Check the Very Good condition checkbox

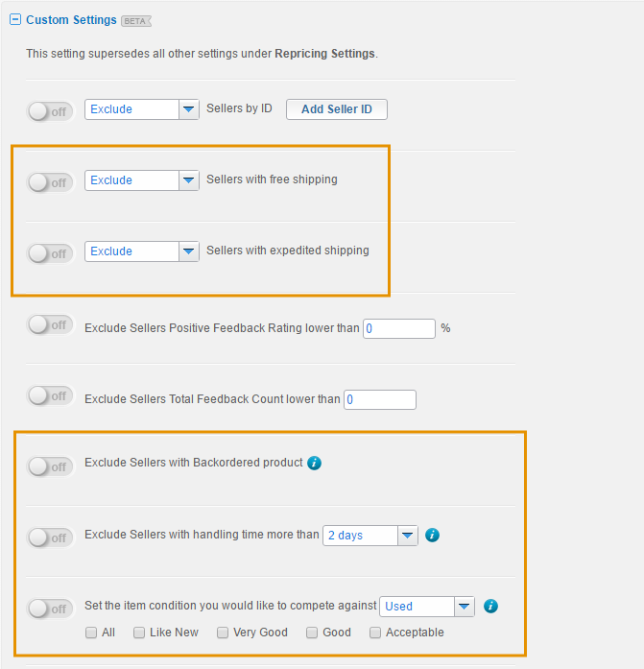tap(223, 633)
